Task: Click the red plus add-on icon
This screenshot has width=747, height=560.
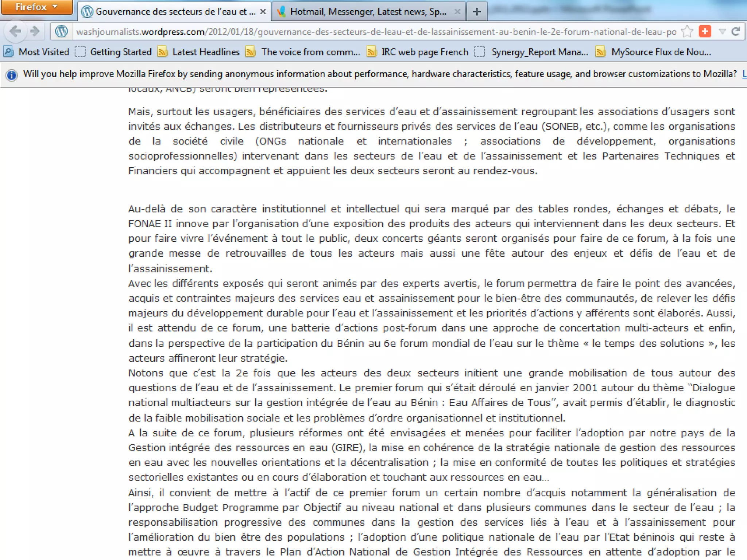Action: (x=705, y=31)
